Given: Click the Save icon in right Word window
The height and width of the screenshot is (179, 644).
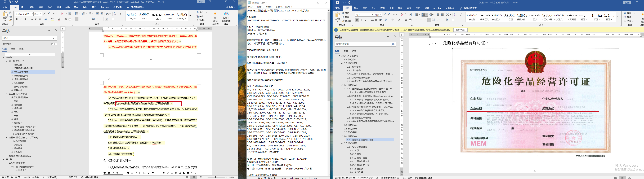Looking at the screenshot, I should 338,2.
